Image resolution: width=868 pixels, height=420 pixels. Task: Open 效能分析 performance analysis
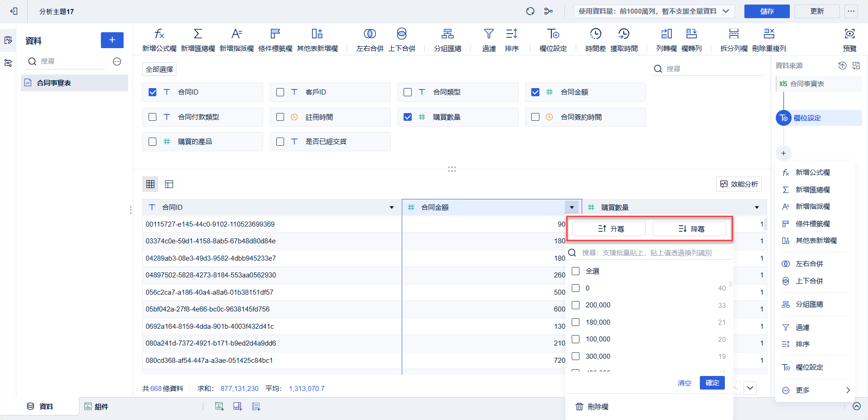738,184
